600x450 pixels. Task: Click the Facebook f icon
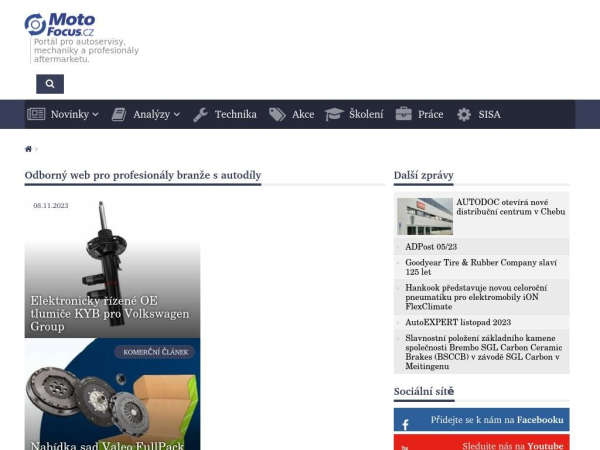[406, 424]
